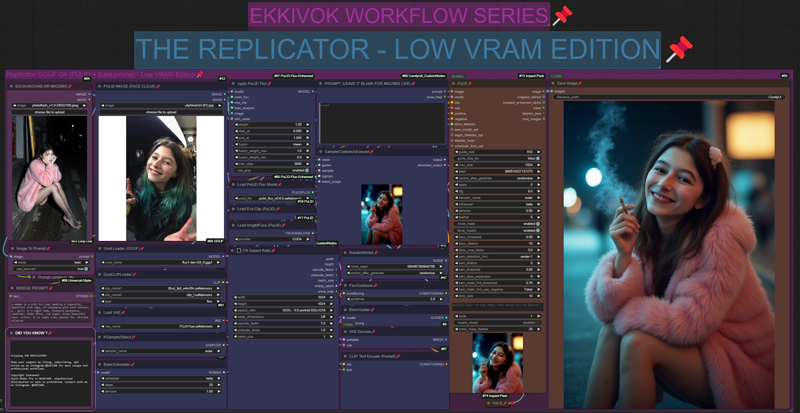The height and width of the screenshot is (413, 800).
Task: Collapse the SamplerCustomAdvanced node dot
Action: [x=320, y=152]
